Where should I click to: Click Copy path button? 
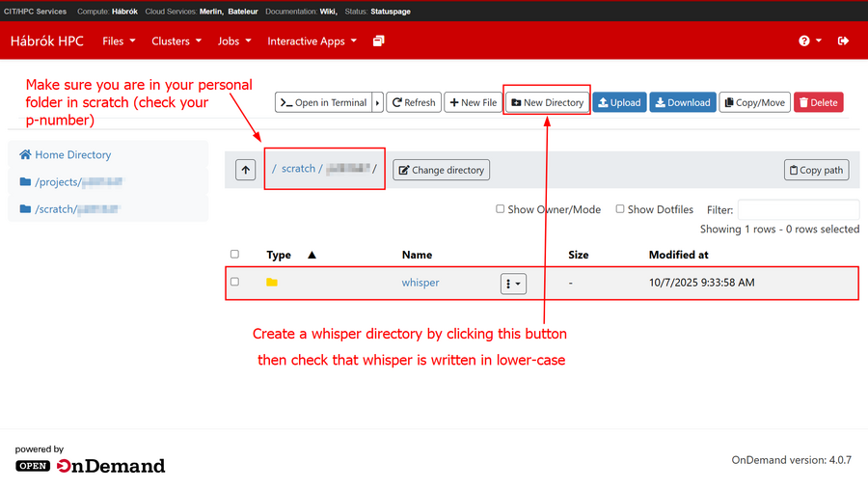click(815, 170)
